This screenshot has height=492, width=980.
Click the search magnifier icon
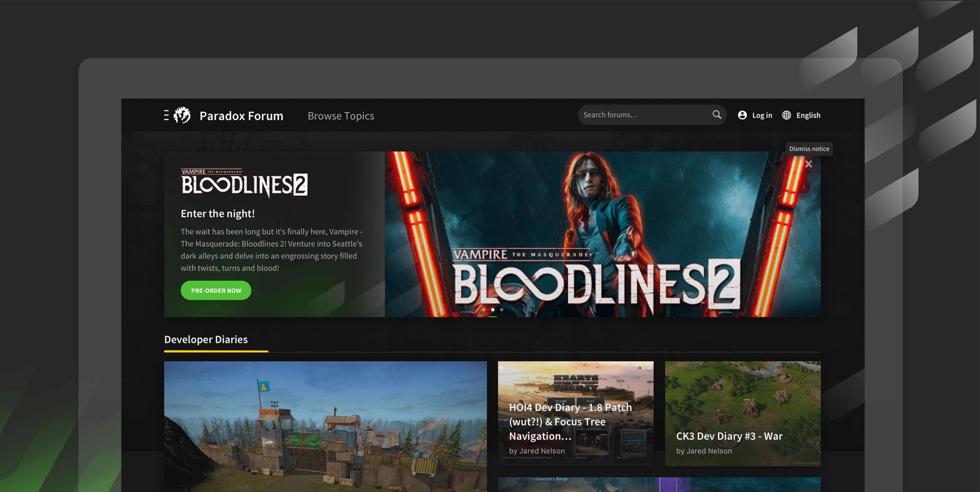click(717, 115)
